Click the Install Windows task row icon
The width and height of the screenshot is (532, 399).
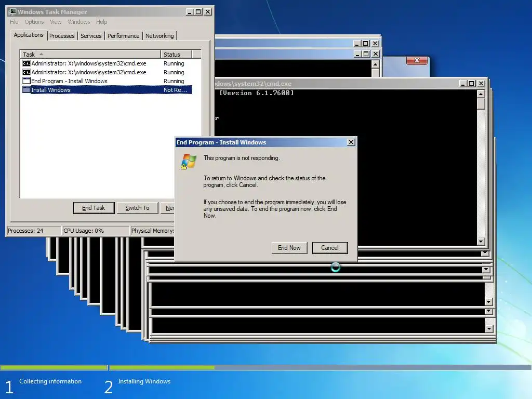[x=26, y=90]
